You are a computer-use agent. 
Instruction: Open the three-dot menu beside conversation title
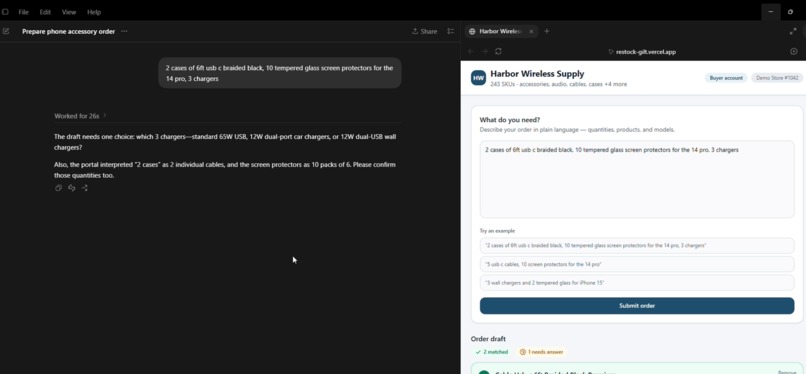(x=124, y=31)
